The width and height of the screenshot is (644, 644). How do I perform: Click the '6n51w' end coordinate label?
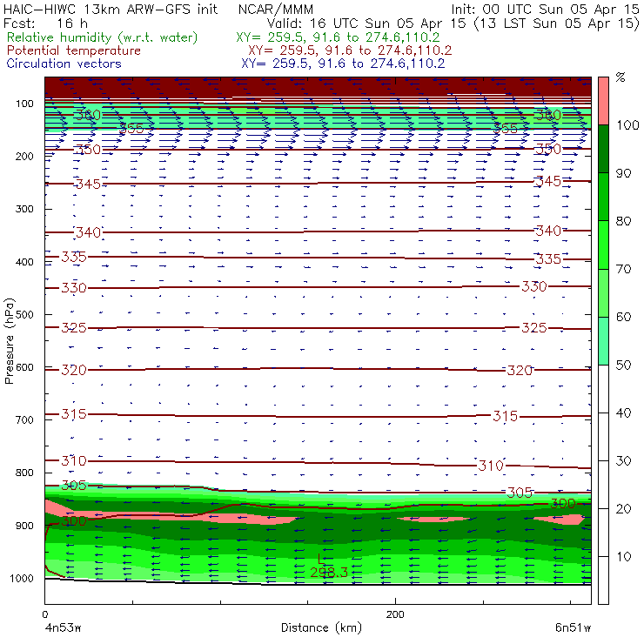[573, 628]
